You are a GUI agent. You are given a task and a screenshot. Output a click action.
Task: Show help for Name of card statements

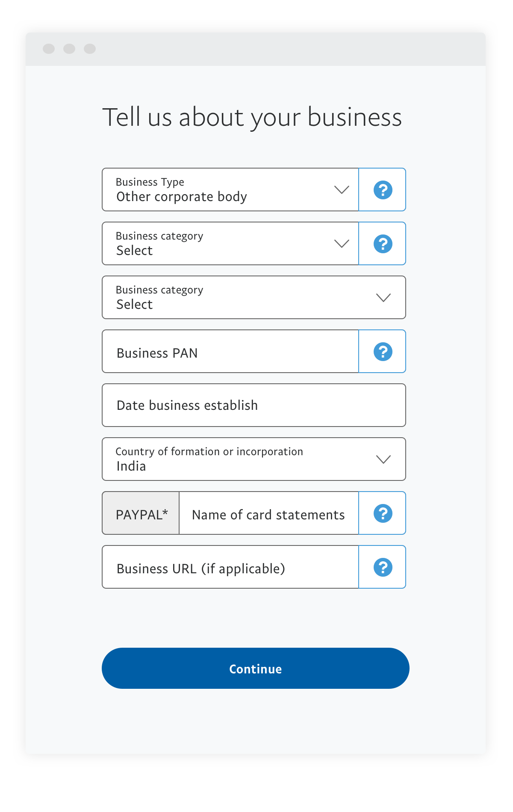coord(383,513)
